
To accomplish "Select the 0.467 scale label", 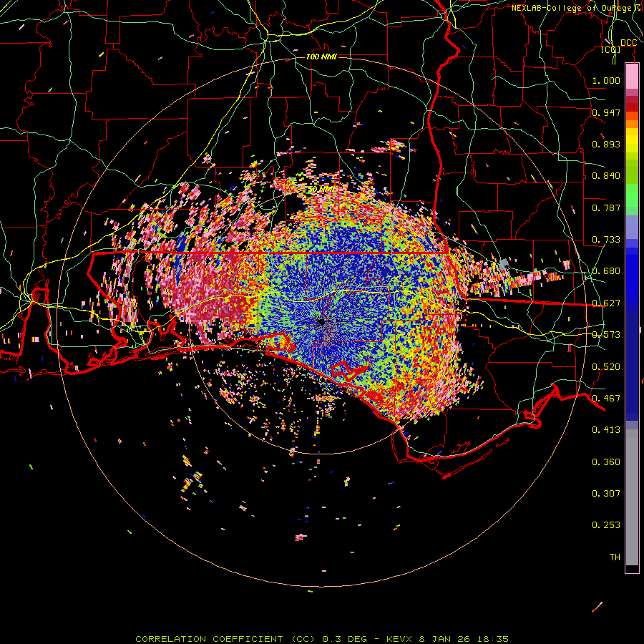I will pyautogui.click(x=606, y=399).
